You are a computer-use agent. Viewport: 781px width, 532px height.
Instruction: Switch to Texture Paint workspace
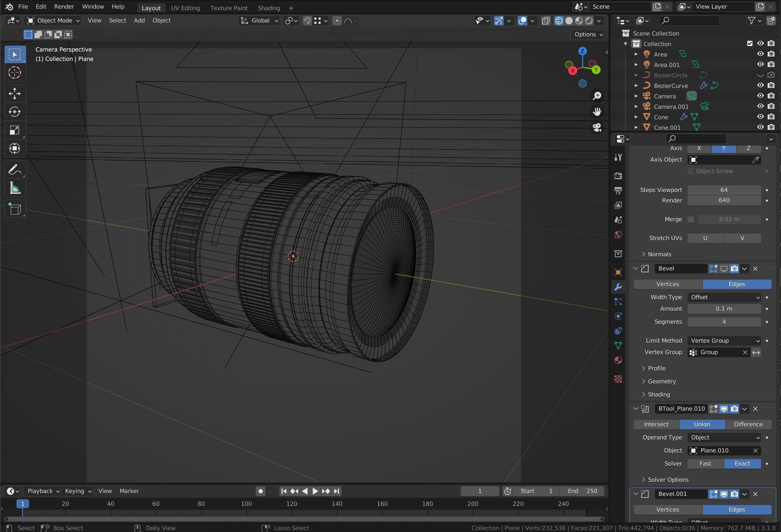[x=229, y=8]
